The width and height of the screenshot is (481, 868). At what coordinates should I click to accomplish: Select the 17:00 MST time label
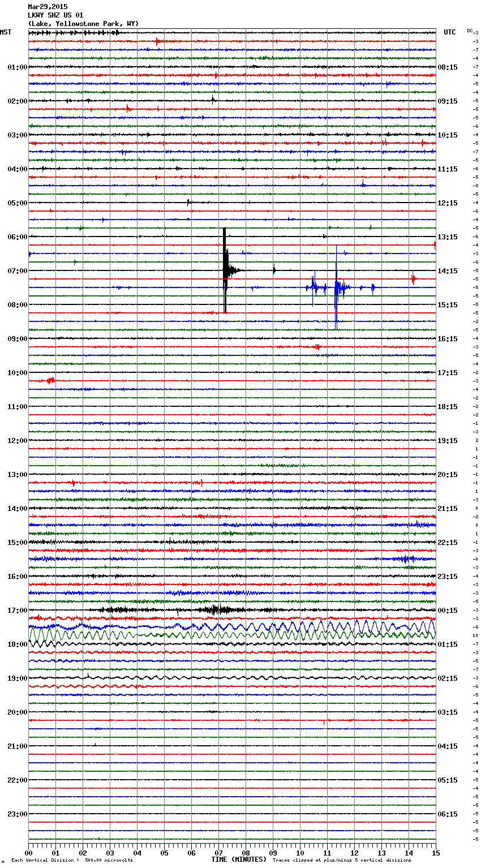coord(18,611)
